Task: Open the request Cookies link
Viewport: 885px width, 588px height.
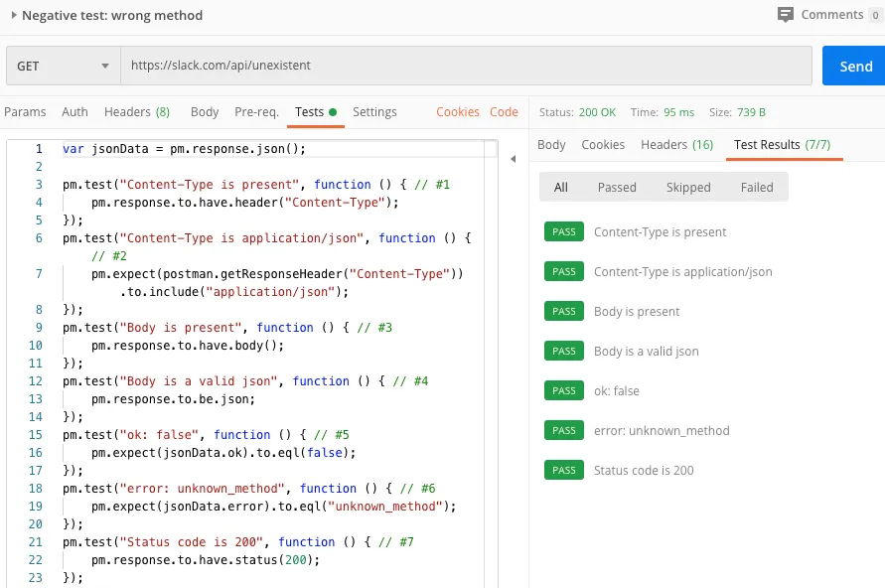Action: coord(458,111)
